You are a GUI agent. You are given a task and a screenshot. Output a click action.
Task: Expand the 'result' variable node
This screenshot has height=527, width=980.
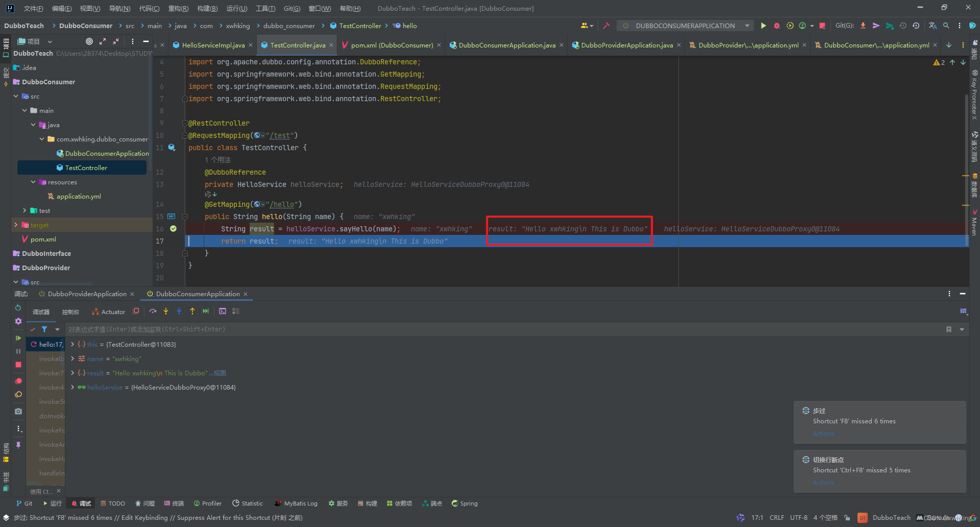click(72, 373)
